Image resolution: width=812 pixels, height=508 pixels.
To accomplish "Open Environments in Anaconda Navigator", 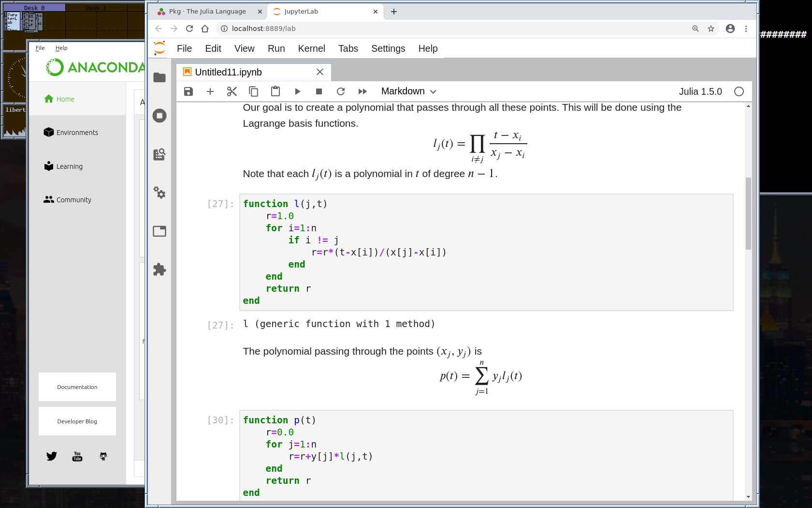I will [x=77, y=133].
